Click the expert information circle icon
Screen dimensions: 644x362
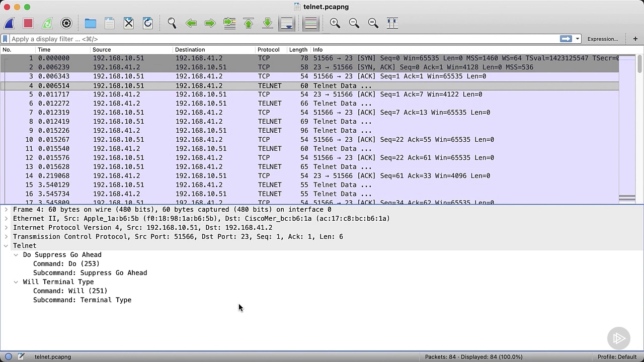[9, 356]
